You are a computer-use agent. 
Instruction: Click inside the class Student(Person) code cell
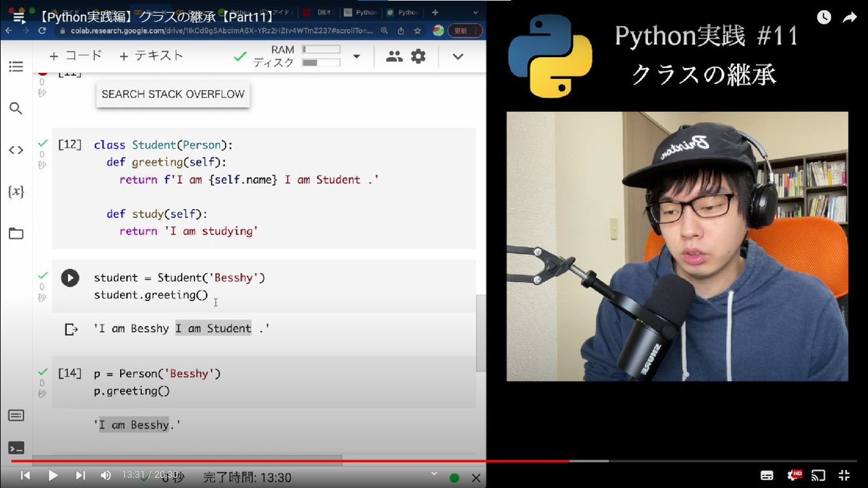point(264,189)
